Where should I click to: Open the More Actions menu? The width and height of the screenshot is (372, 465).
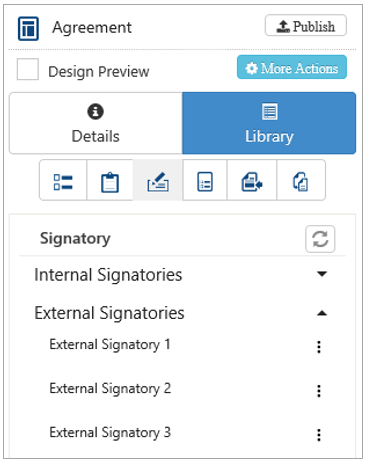coord(292,69)
